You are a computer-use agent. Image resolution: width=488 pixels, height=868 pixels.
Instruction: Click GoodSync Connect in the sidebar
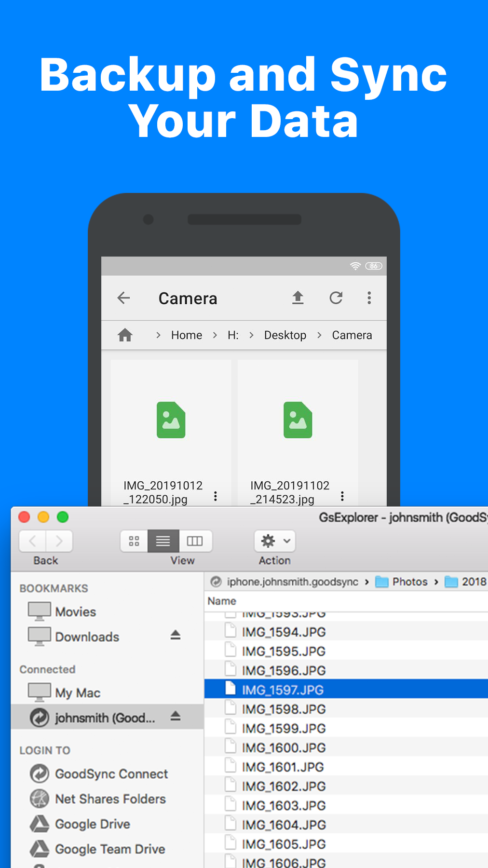(111, 774)
